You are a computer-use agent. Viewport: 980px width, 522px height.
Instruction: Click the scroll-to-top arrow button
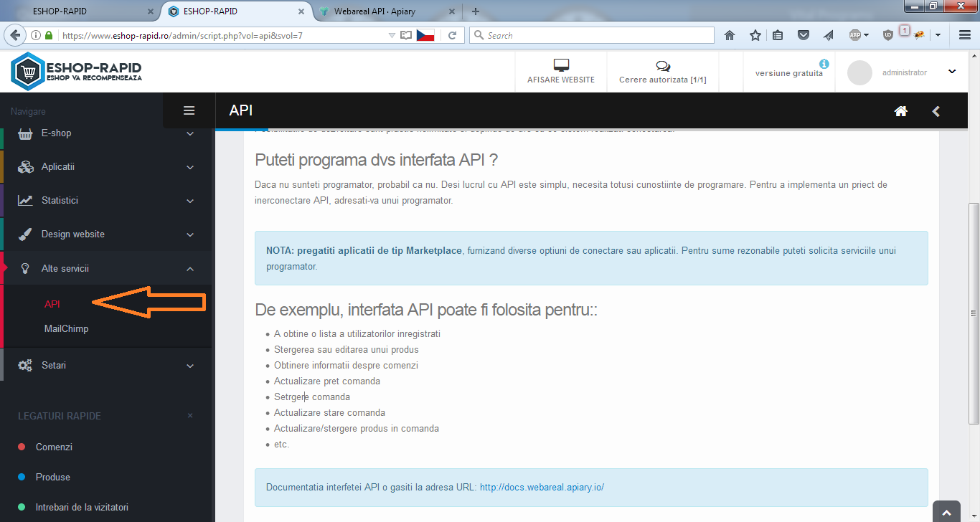(946, 512)
